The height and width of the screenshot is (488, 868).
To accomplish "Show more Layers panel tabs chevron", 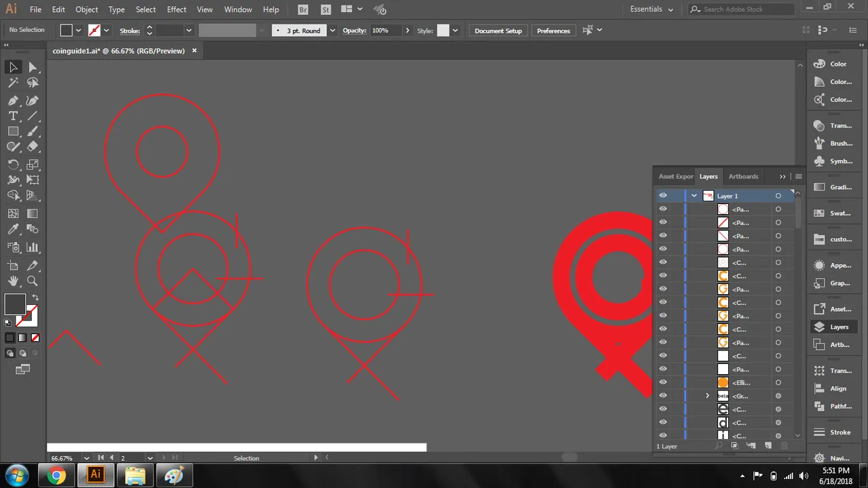I will (783, 176).
